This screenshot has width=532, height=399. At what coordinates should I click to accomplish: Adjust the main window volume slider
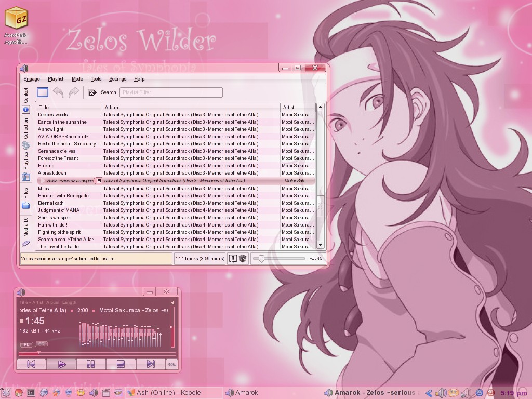point(278,259)
